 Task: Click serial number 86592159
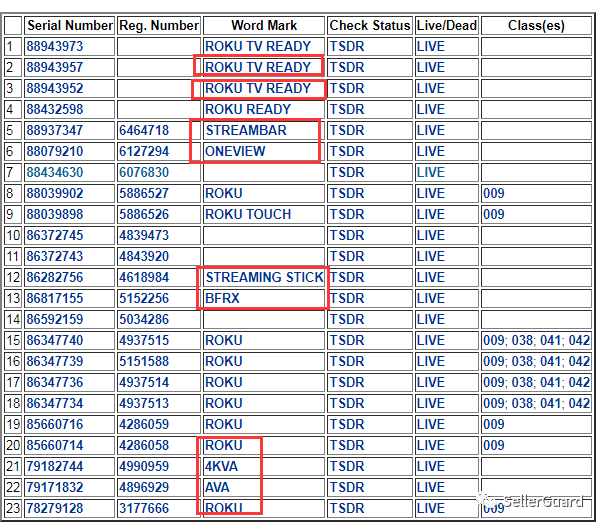pos(55,319)
